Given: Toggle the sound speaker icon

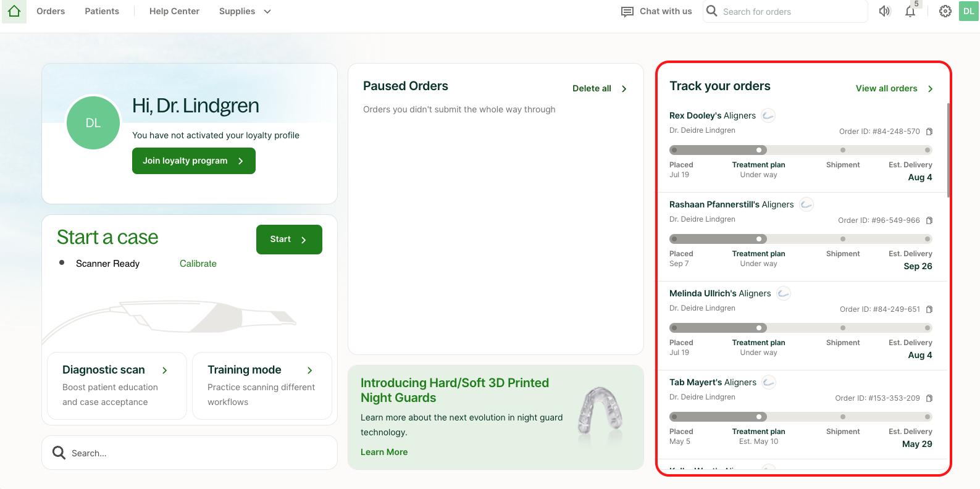Looking at the screenshot, I should pos(885,11).
